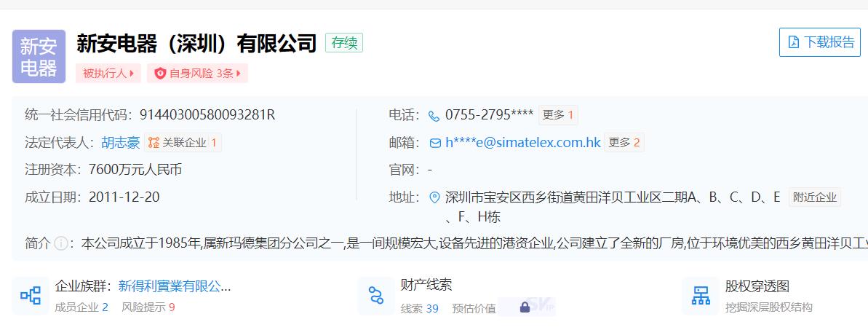Screen dimensions: 868x330
Task: Open legal representative 胡志豪 link
Action: click(x=121, y=143)
